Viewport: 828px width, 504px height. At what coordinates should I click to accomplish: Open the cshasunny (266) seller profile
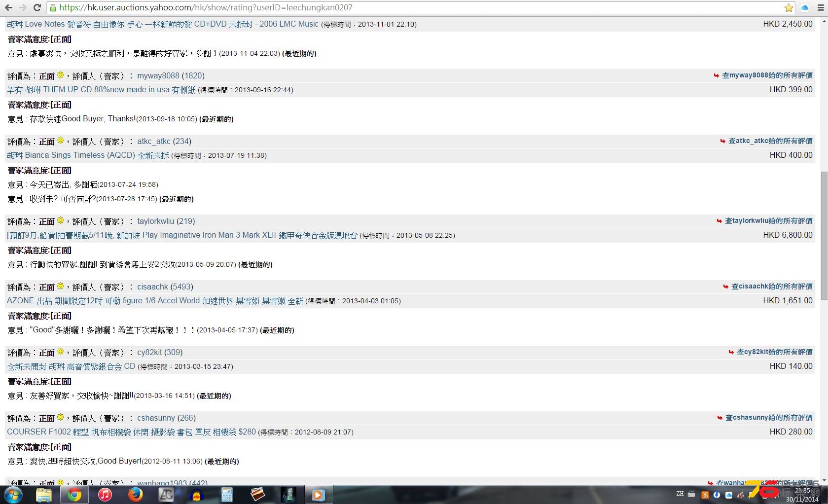166,418
